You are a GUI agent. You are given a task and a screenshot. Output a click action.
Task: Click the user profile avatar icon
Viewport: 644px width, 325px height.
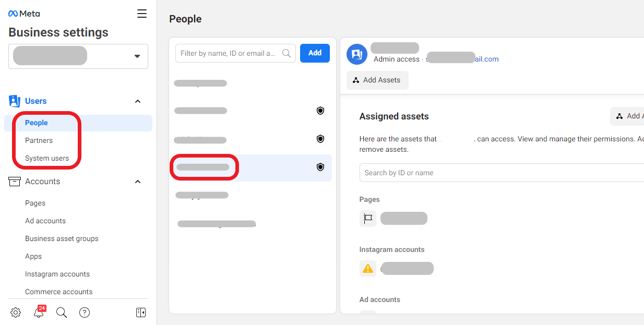[x=357, y=54]
